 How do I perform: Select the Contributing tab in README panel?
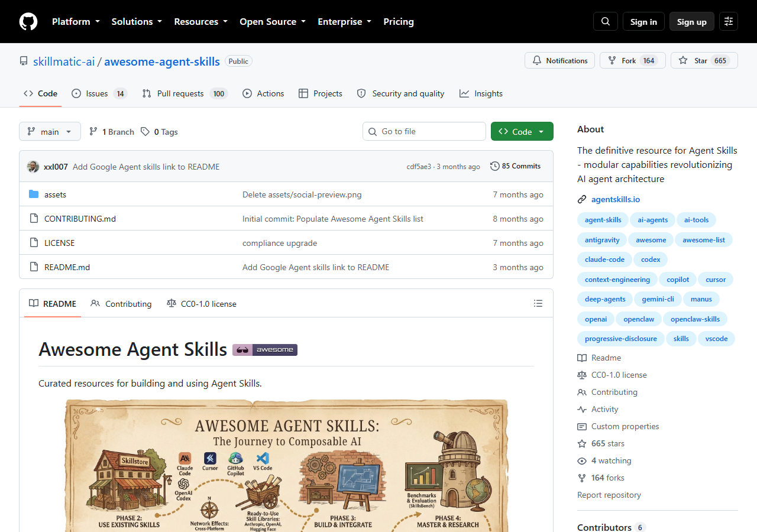[x=121, y=304]
